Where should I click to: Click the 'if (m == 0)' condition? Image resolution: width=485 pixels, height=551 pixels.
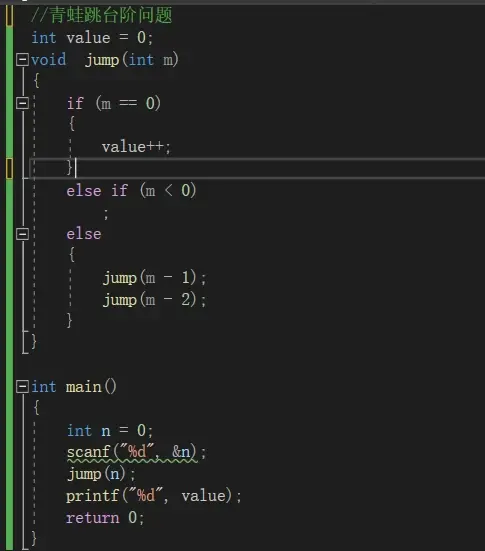coord(114,103)
